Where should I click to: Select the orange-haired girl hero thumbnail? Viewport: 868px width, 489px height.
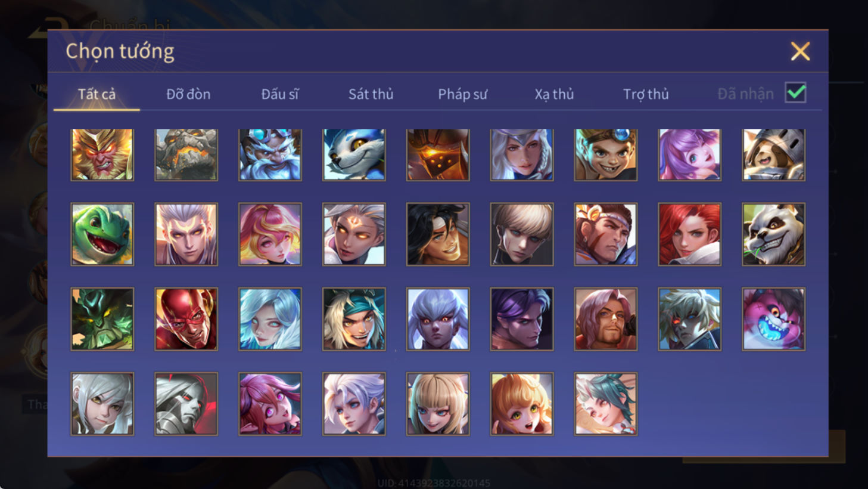[521, 404]
